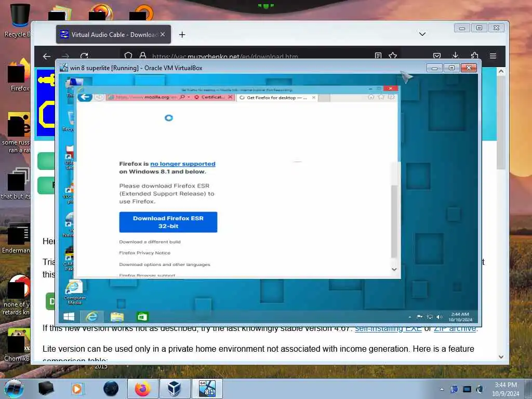This screenshot has width=532, height=399.
Task: Open Firefox tracking protection shield
Action: point(128,56)
